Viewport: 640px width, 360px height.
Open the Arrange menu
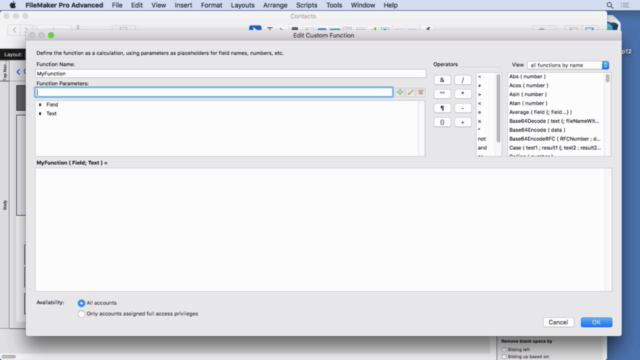(275, 5)
